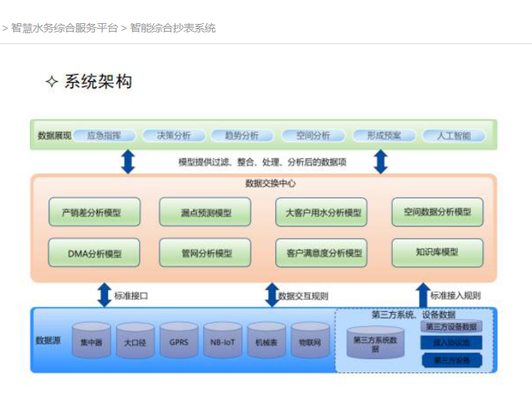
Task: Click the 数据交互规则 arrow label
Action: coord(303,296)
